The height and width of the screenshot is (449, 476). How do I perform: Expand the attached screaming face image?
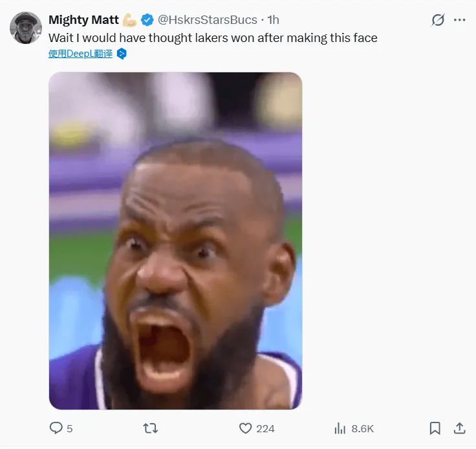pyautogui.click(x=175, y=240)
